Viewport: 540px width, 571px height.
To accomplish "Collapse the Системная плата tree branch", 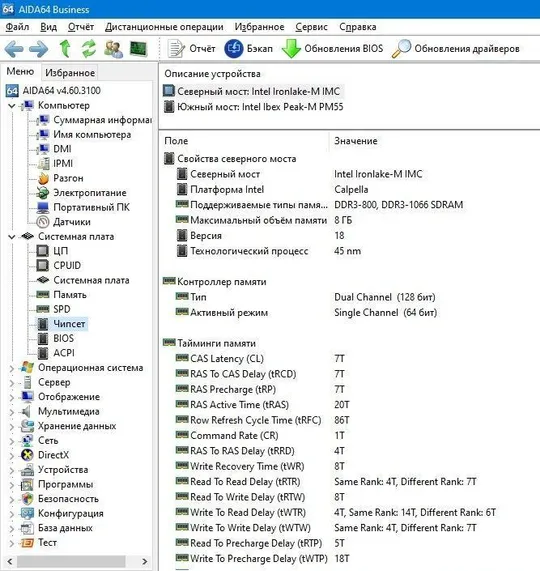I will (12, 237).
